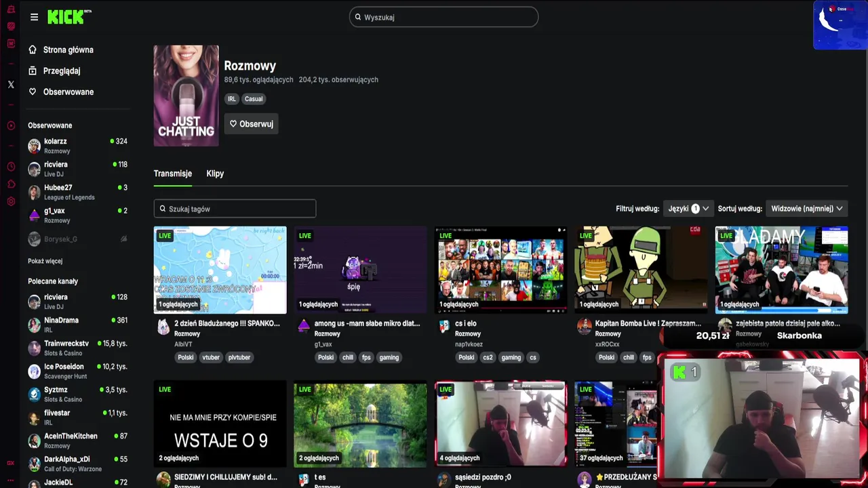Open Extensions cube icon in browser sidebar
868x488 pixels.
pyautogui.click(x=11, y=184)
